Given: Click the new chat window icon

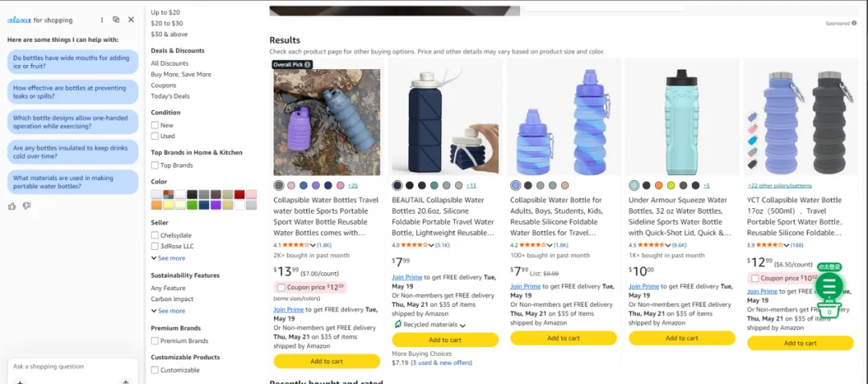Looking at the screenshot, I should point(116,19).
